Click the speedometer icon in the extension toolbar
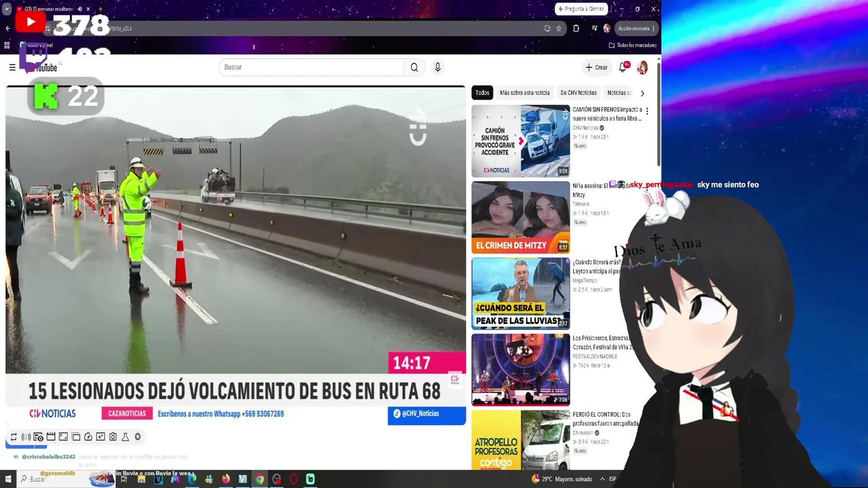The image size is (868, 488). pos(88,437)
